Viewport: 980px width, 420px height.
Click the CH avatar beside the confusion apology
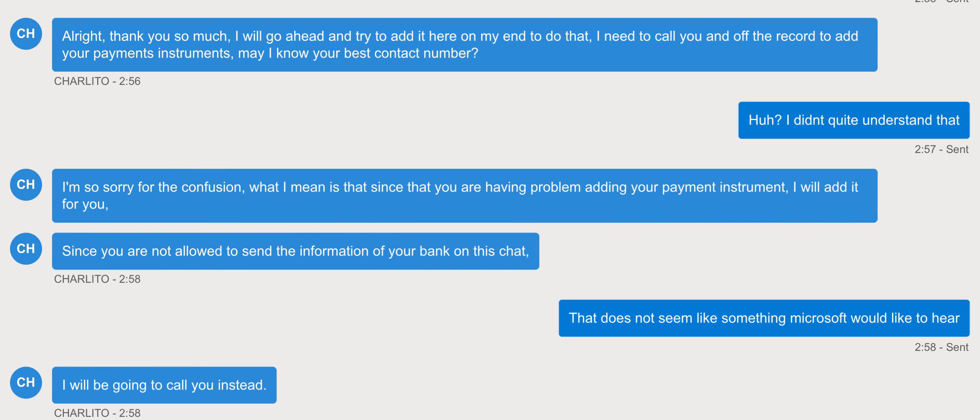point(26,185)
